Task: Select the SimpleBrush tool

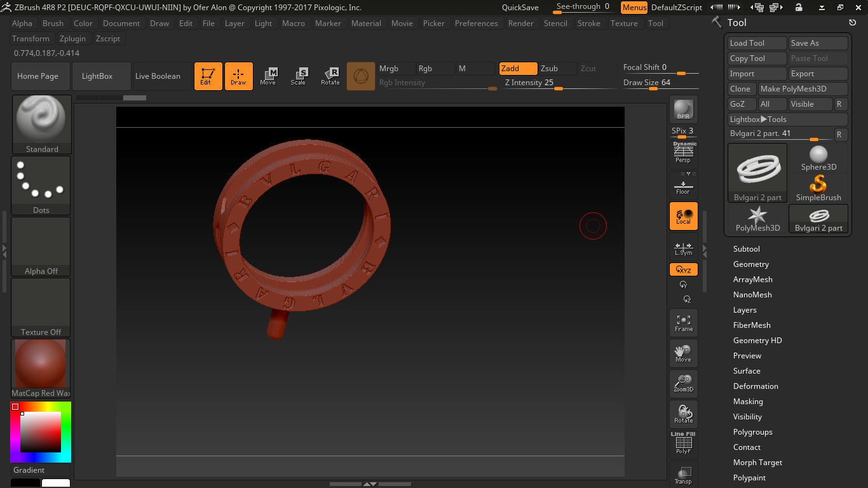Action: pos(818,188)
